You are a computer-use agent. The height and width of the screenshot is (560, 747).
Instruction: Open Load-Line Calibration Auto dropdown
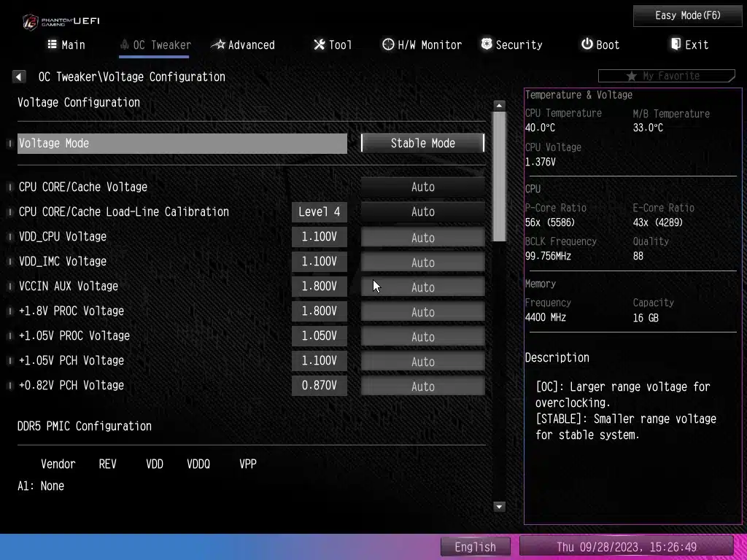(x=422, y=212)
